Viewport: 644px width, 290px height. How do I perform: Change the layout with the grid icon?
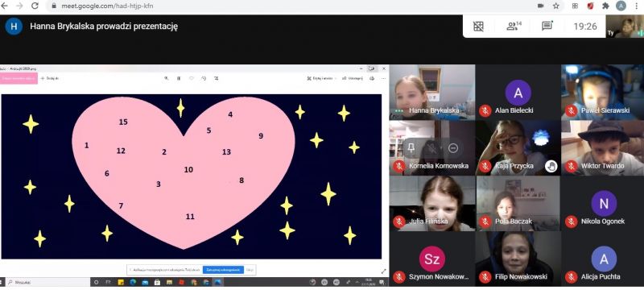click(478, 27)
